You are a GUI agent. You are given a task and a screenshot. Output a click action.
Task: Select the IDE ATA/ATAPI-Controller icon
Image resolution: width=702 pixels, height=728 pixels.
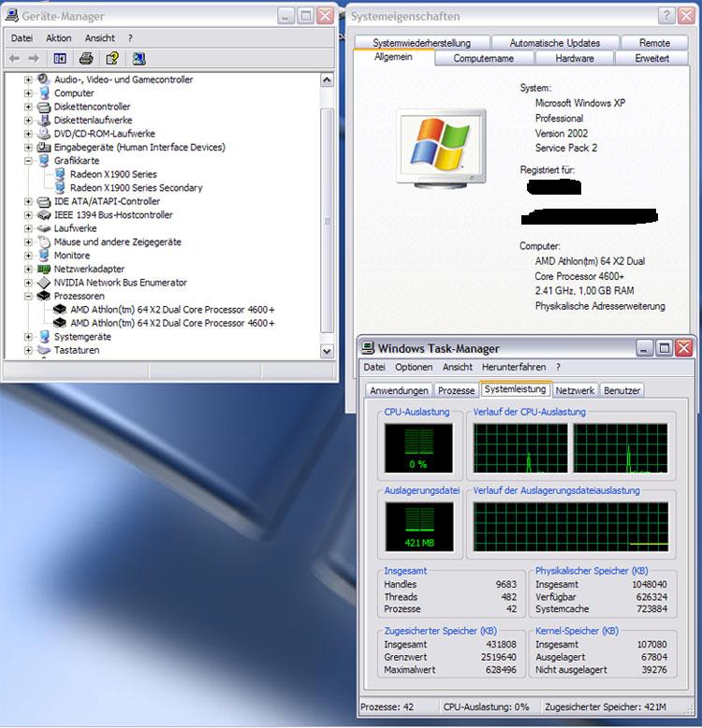(44, 201)
